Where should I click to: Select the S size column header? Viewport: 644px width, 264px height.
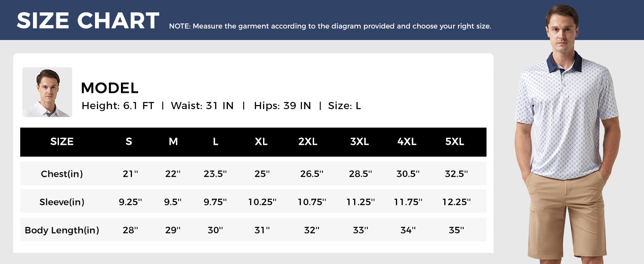129,142
